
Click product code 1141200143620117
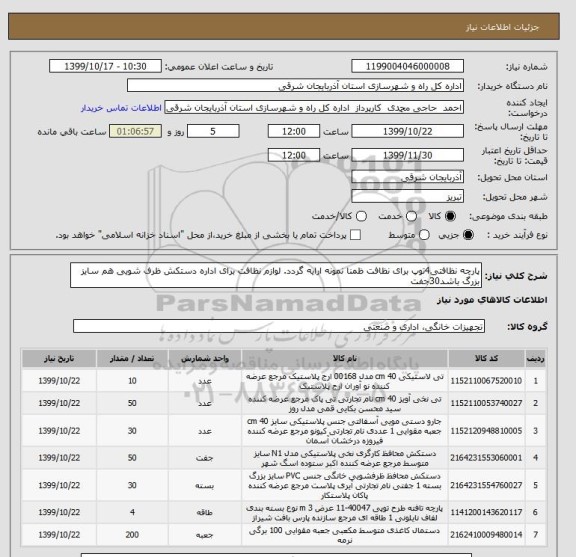(486, 512)
